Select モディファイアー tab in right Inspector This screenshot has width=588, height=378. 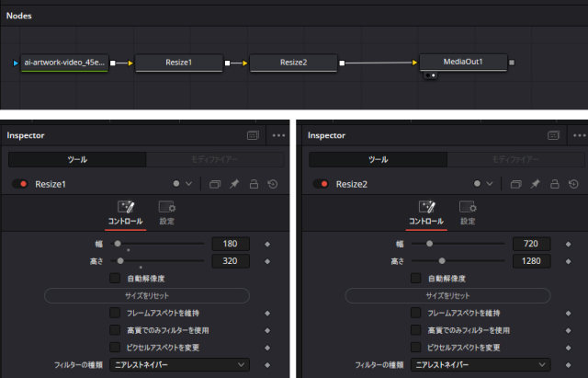[515, 159]
